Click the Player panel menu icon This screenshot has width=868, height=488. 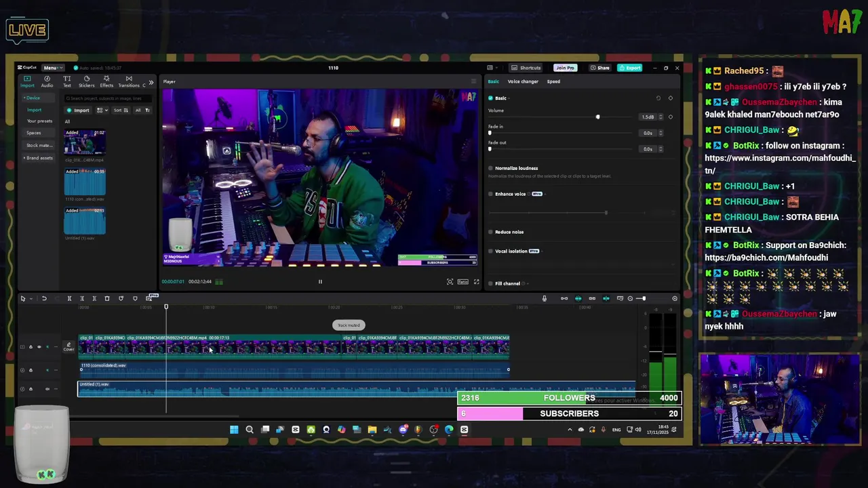click(x=473, y=81)
